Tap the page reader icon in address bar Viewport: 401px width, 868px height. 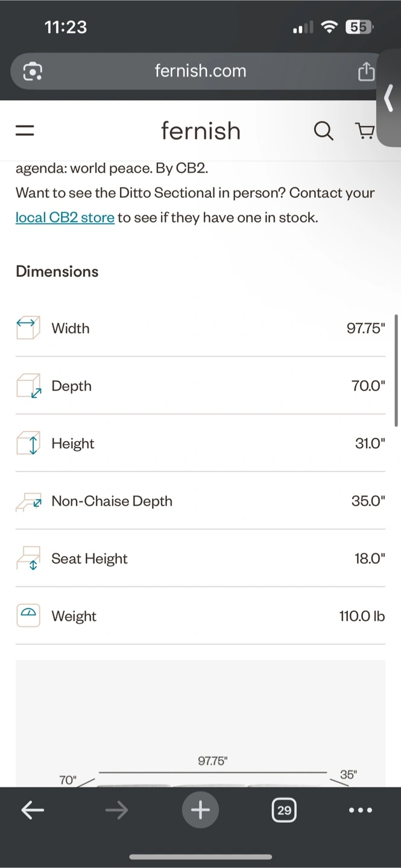pos(33,72)
